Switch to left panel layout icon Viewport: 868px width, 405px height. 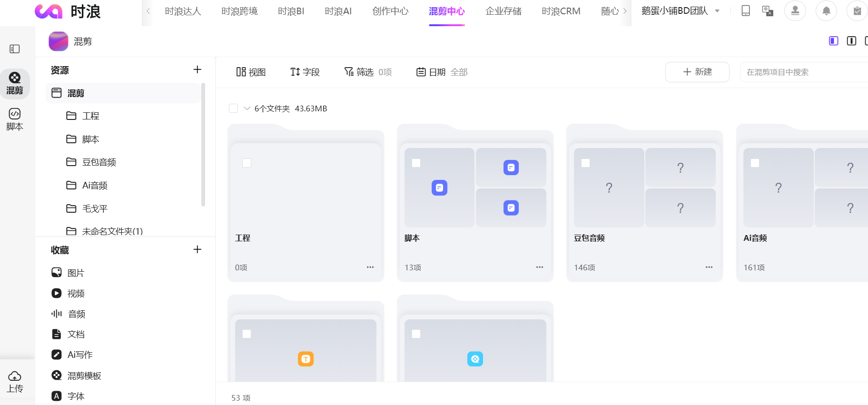coord(834,41)
